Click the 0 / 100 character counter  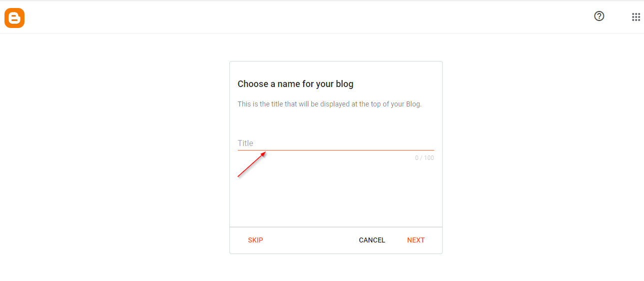(x=424, y=158)
